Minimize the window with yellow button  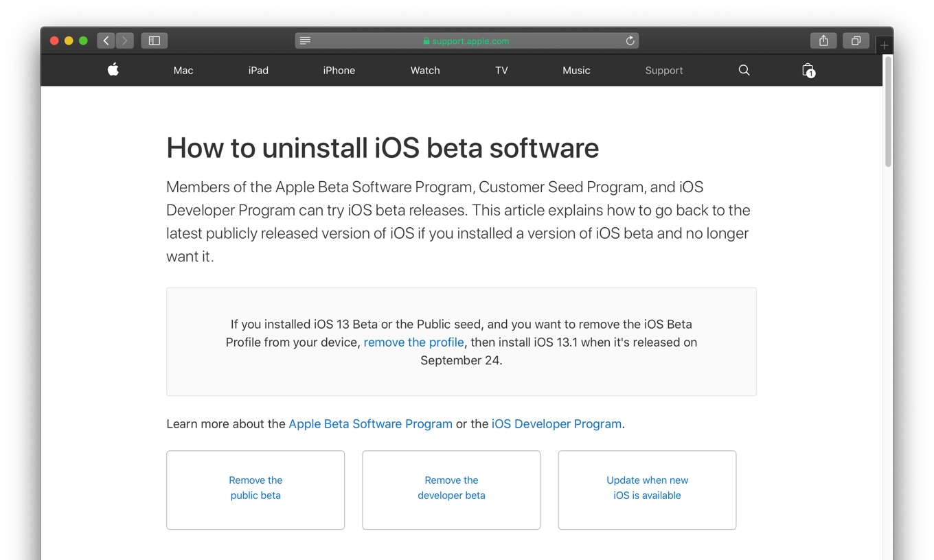(69, 40)
